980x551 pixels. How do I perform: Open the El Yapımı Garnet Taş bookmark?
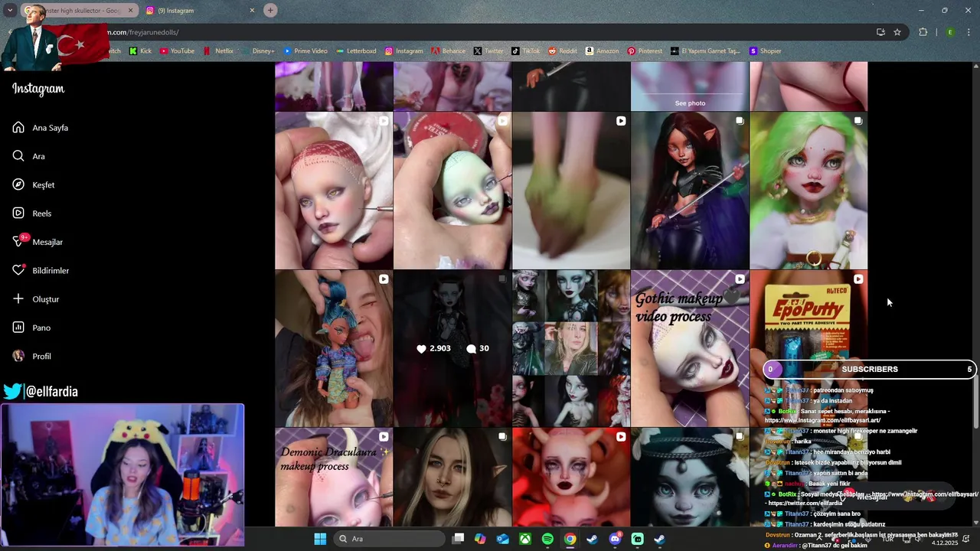pyautogui.click(x=705, y=51)
